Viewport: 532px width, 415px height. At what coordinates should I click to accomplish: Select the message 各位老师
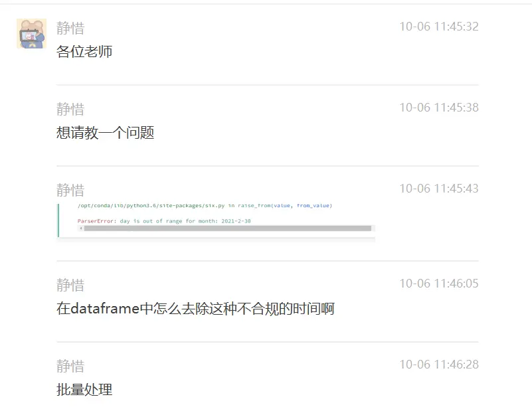(84, 52)
